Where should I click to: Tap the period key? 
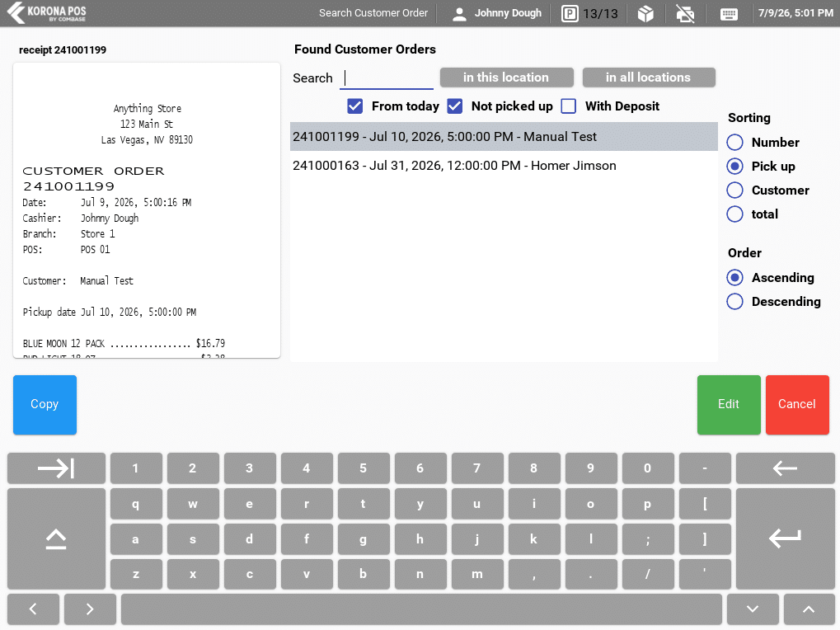tap(591, 574)
